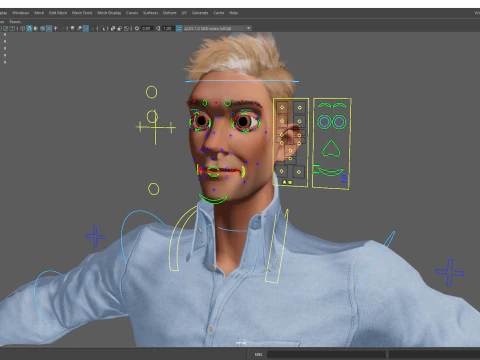Screen dimensions: 480x360
Task: Open the Mesh Display menu
Action: 109,13
